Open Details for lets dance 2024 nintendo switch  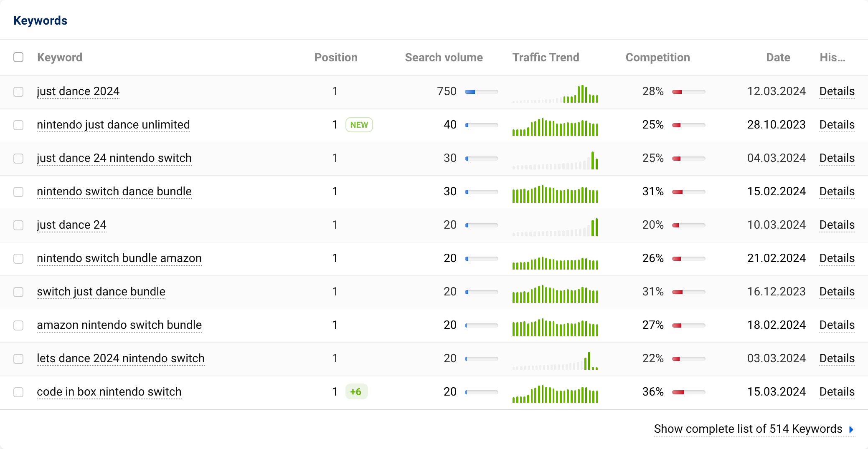click(837, 358)
